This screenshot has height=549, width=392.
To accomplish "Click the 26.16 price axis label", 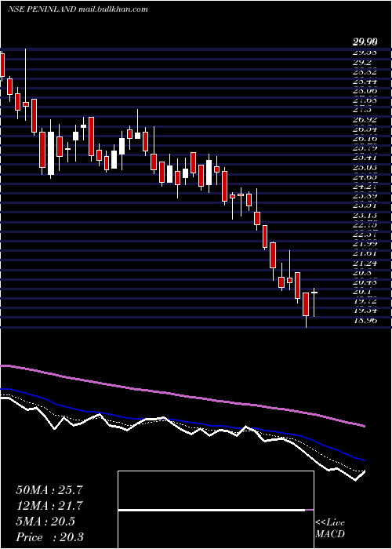I will 365,139.
